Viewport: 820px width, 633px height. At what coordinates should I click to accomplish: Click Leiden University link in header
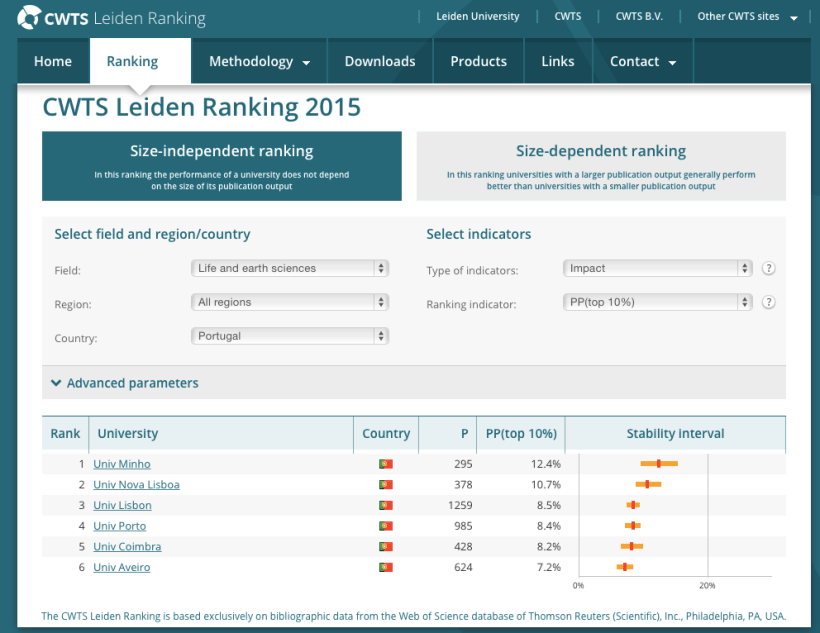[478, 17]
